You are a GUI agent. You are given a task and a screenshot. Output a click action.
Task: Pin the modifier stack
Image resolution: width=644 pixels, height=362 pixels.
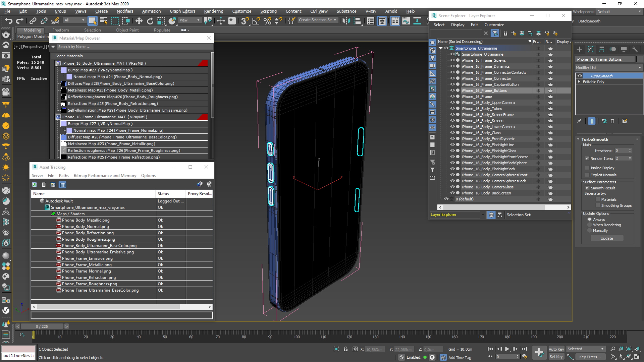[x=579, y=121]
